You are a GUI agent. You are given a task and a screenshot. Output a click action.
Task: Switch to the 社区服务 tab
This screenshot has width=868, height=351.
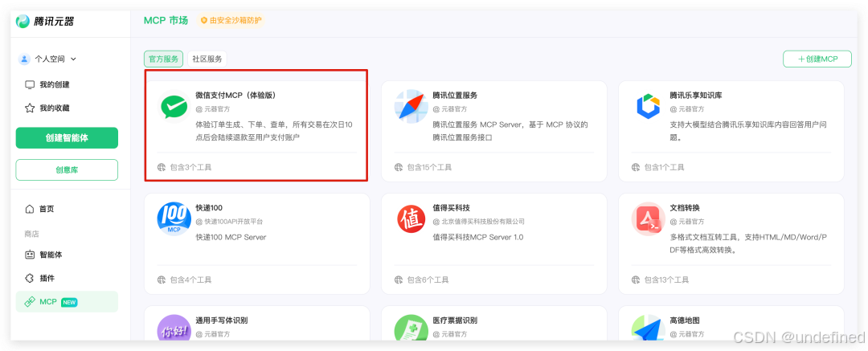point(207,59)
